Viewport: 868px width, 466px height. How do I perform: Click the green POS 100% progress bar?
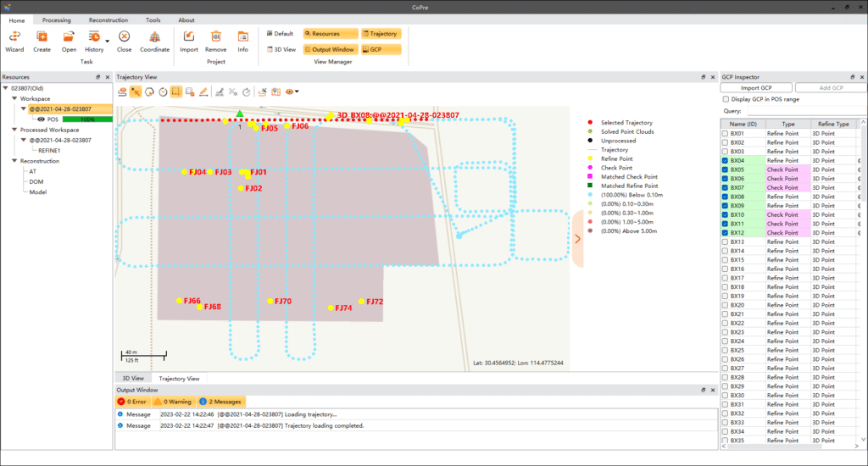[86, 119]
